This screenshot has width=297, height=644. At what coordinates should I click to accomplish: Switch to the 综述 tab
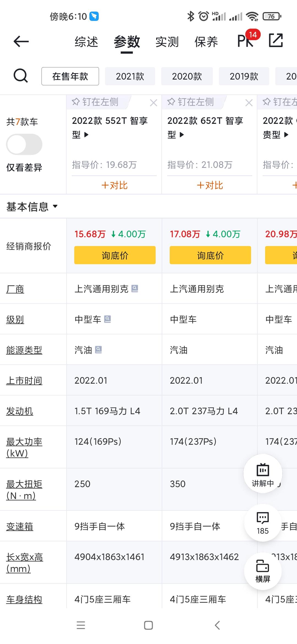[x=86, y=42]
